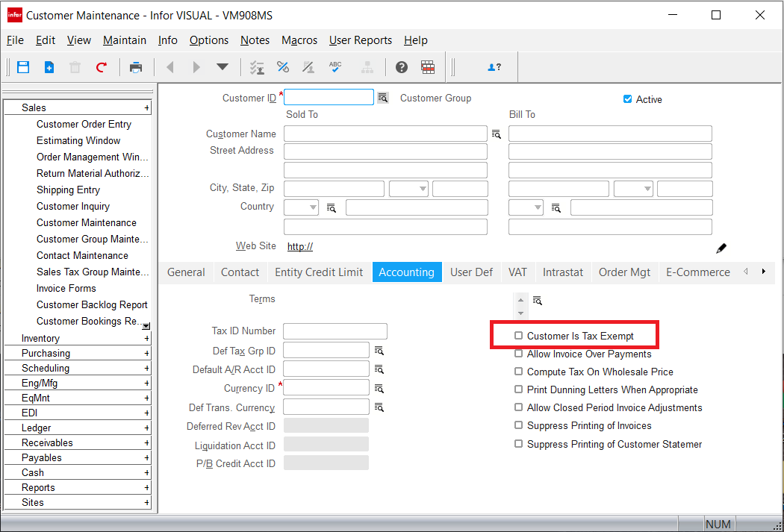Click the blue percent toolbar icon
784x532 pixels.
point(283,67)
